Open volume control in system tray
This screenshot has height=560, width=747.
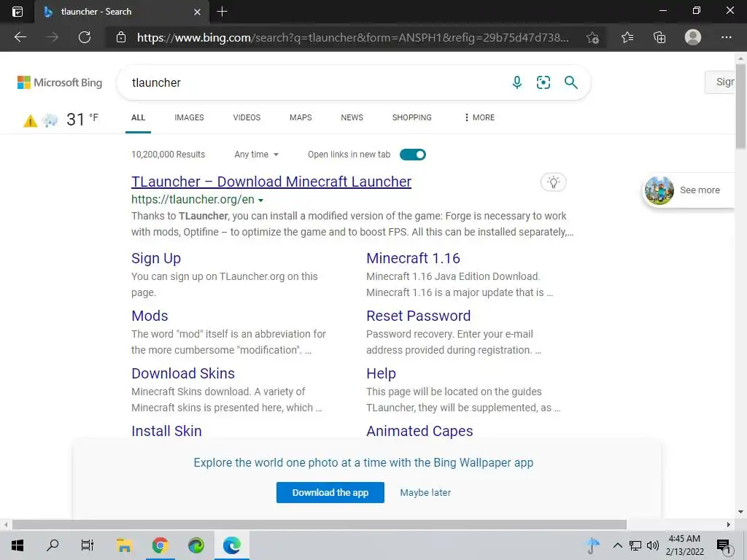pos(653,545)
